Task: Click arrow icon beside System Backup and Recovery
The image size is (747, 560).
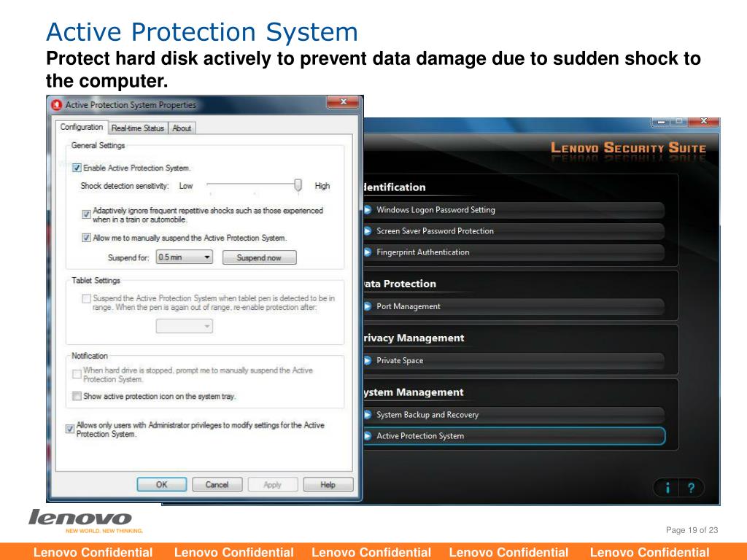Action: click(x=368, y=415)
